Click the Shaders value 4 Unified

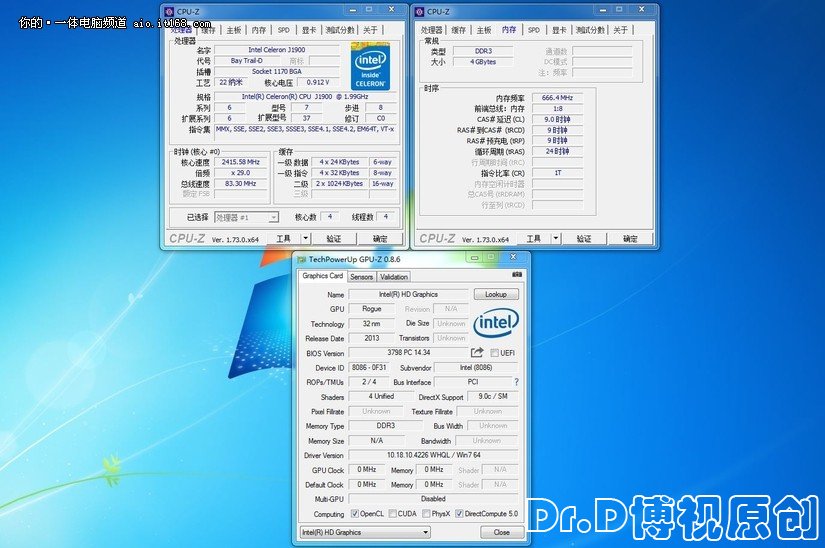click(381, 397)
